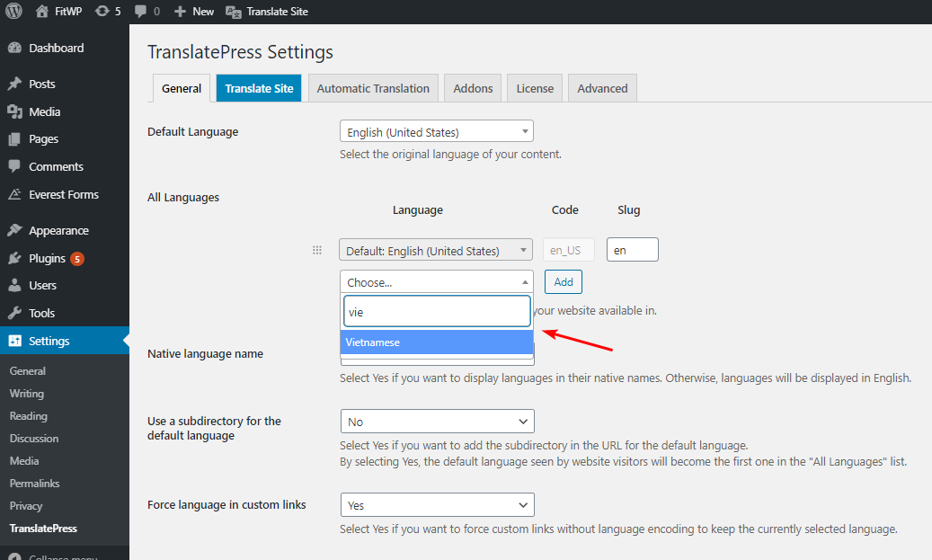Open the Dashboard menu icon
Image resolution: width=932 pixels, height=560 pixels.
tap(14, 49)
